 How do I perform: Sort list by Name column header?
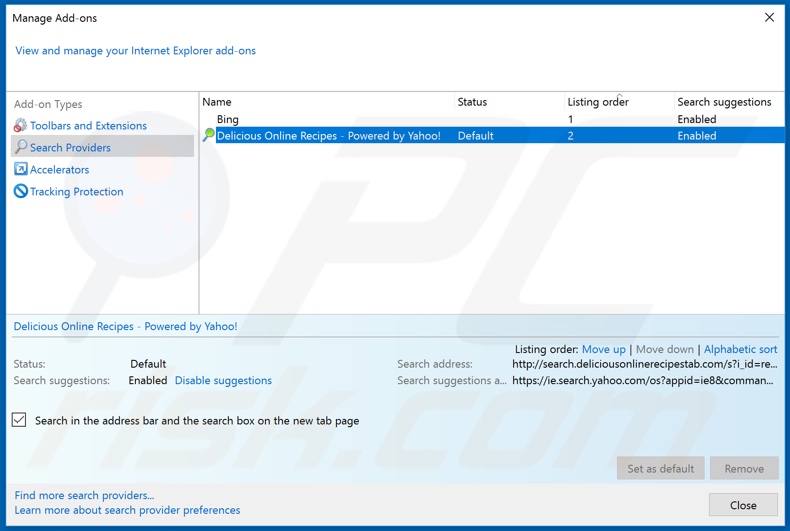click(x=217, y=102)
